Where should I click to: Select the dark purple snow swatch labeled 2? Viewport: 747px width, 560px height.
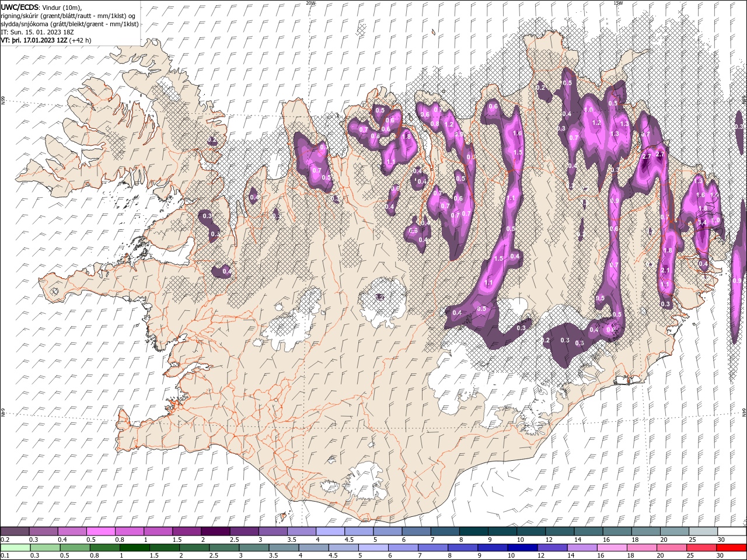pyautogui.click(x=215, y=531)
